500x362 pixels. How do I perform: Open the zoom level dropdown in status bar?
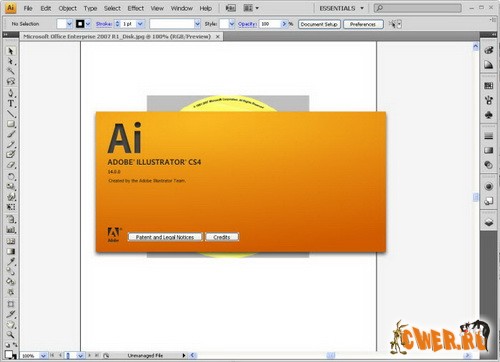43,356
